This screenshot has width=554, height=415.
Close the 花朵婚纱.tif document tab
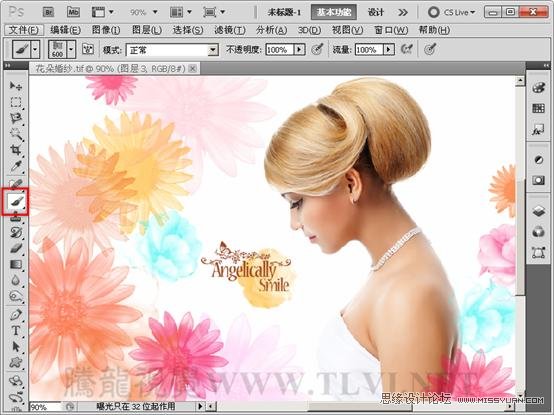pos(193,69)
